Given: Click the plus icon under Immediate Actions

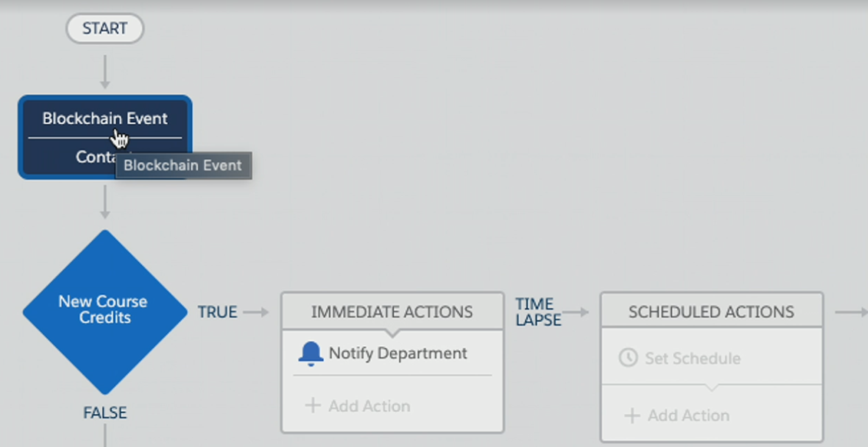Looking at the screenshot, I should coord(313,406).
